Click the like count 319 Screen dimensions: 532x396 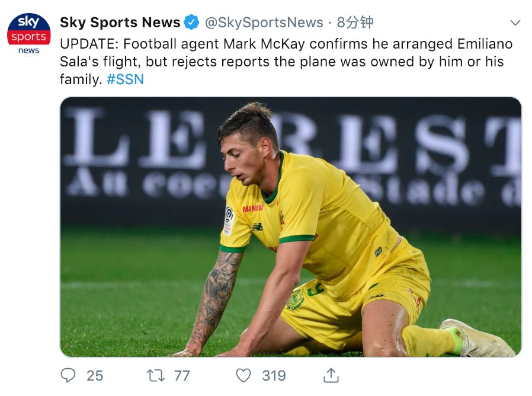274,375
